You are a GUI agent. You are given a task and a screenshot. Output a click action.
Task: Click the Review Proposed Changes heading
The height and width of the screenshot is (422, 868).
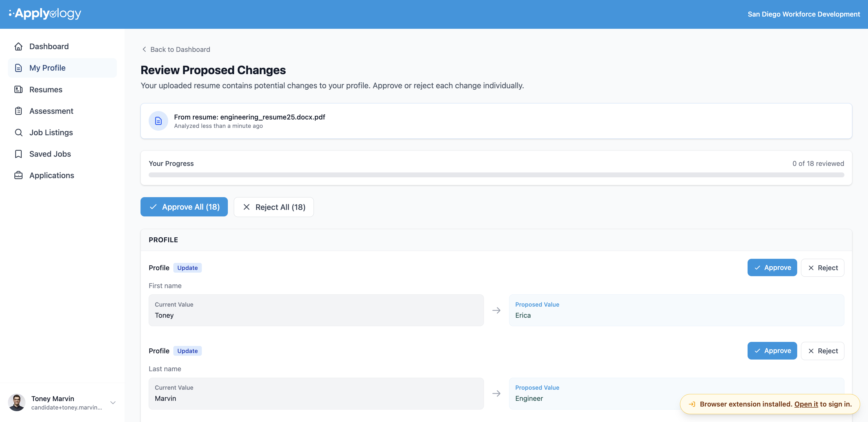click(x=213, y=70)
